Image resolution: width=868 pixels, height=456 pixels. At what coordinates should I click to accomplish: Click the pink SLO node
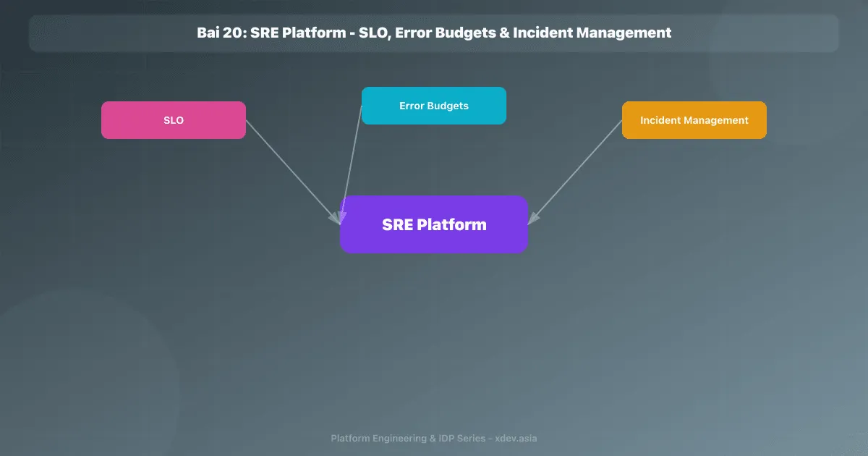point(174,120)
